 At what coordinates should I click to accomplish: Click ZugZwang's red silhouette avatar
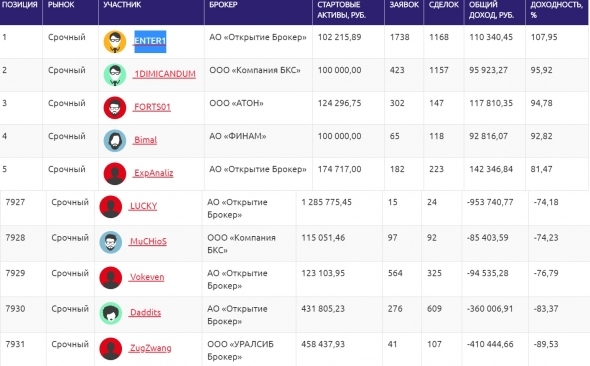pyautogui.click(x=111, y=349)
